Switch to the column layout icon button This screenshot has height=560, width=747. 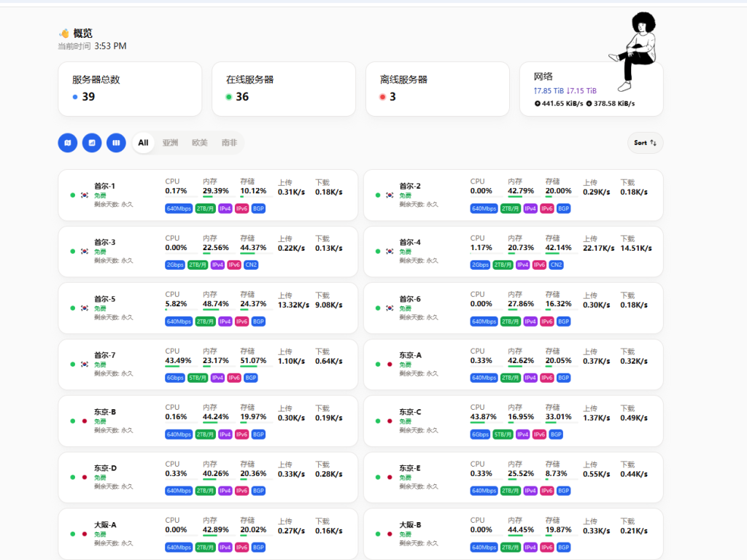tap(116, 143)
